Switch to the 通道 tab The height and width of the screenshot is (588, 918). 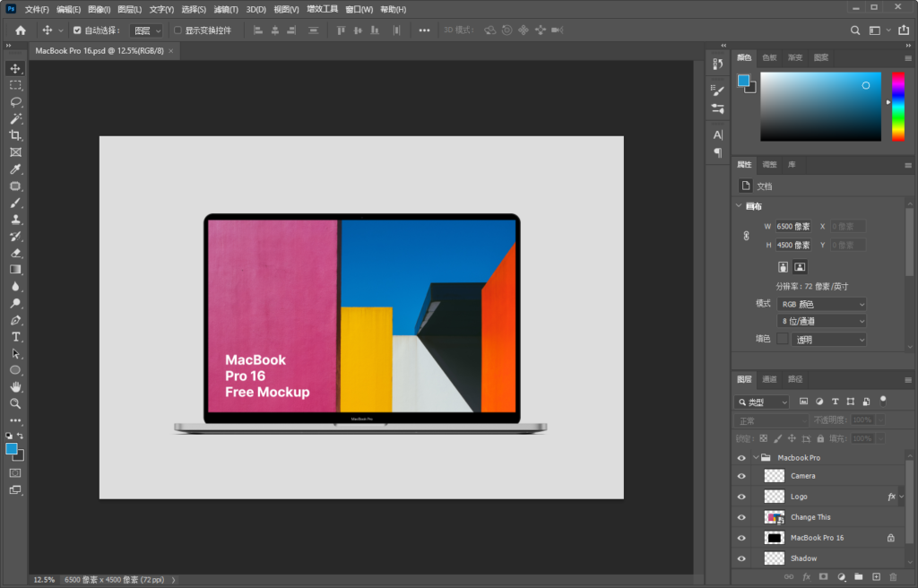click(x=769, y=379)
